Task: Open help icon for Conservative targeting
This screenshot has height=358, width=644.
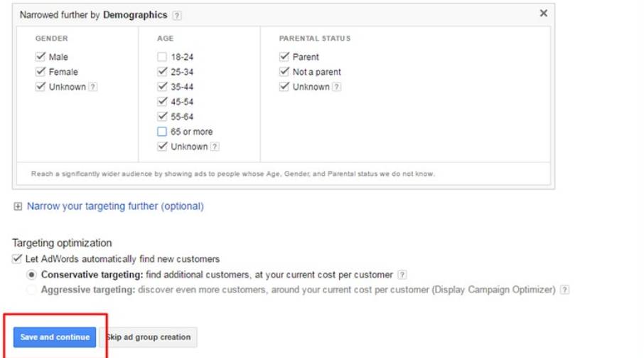Action: [402, 275]
